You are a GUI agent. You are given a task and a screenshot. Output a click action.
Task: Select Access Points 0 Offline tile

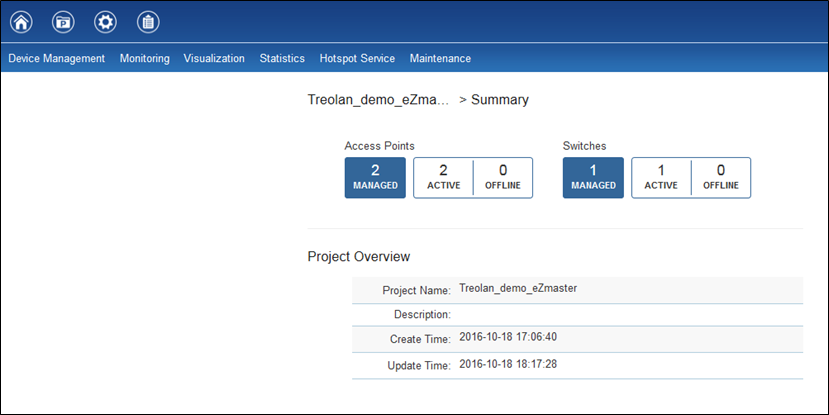pos(503,178)
